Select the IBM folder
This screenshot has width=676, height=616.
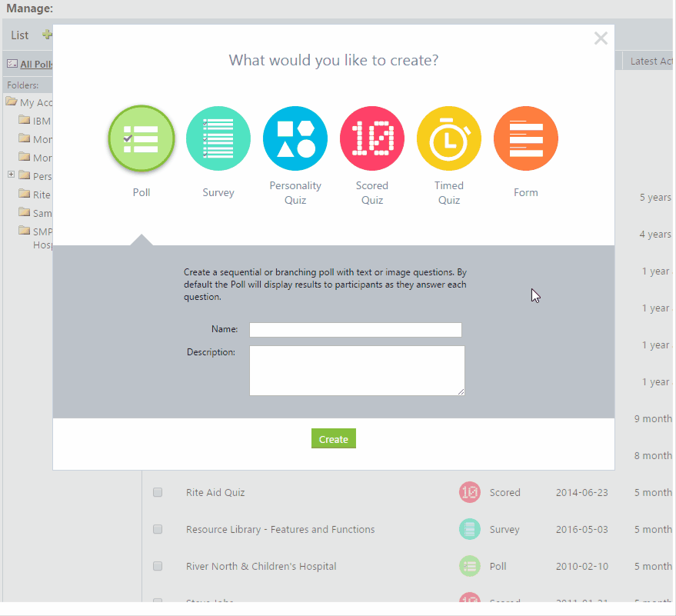click(x=42, y=122)
